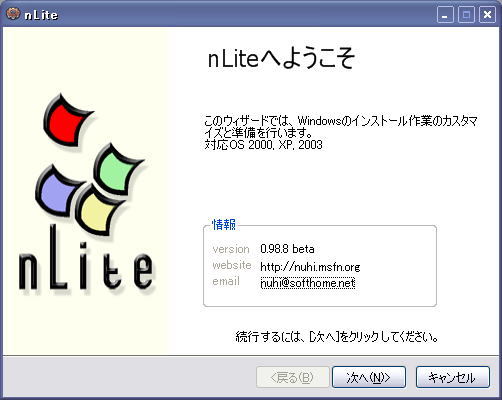
Task: Click the nLiteへようこそ welcome heading
Action: [x=281, y=58]
